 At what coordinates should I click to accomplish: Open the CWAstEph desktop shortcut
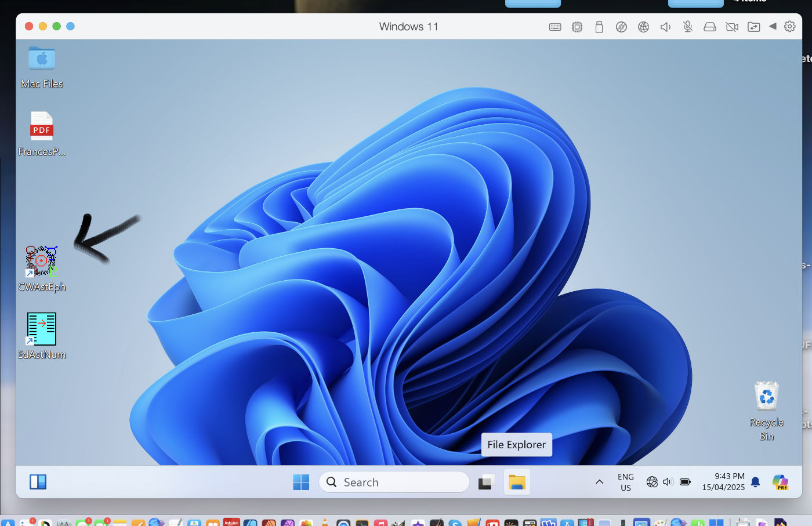(41, 262)
